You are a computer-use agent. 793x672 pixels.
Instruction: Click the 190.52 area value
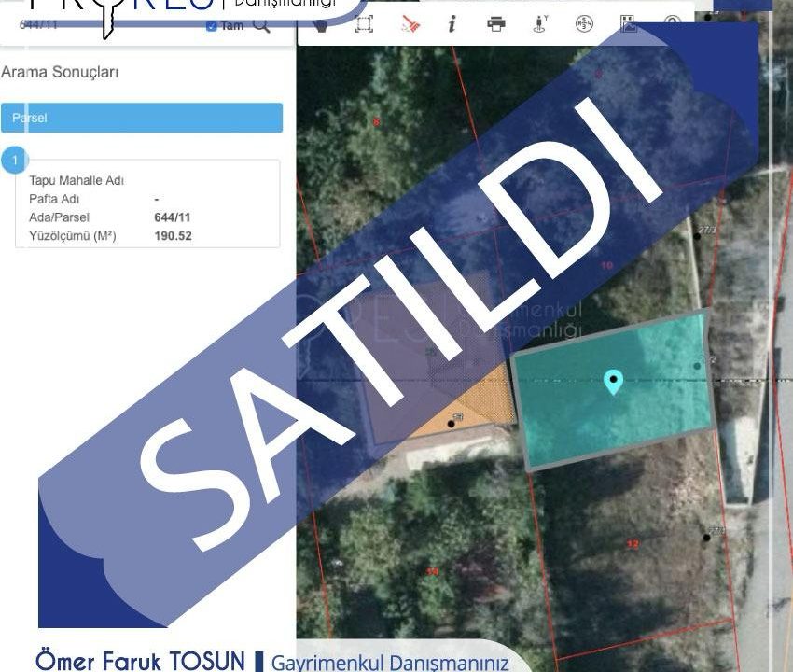(x=173, y=236)
